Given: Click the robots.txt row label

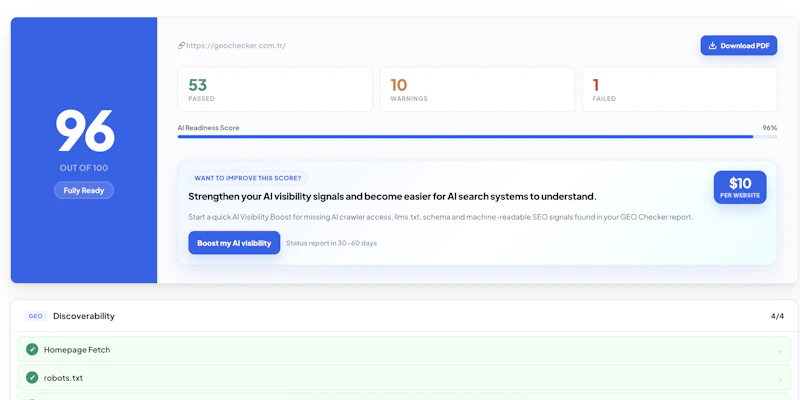Looking at the screenshot, I should click(63, 378).
